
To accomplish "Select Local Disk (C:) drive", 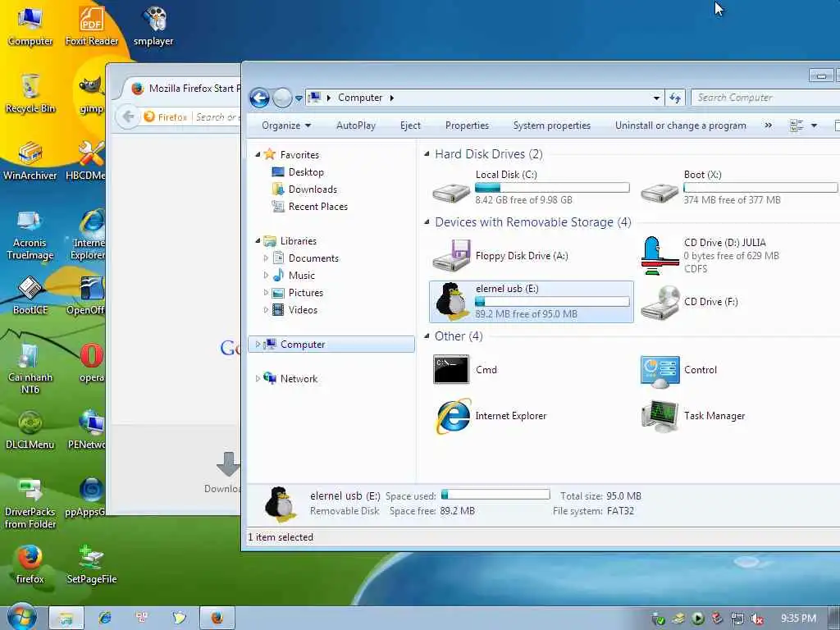I will tap(532, 187).
